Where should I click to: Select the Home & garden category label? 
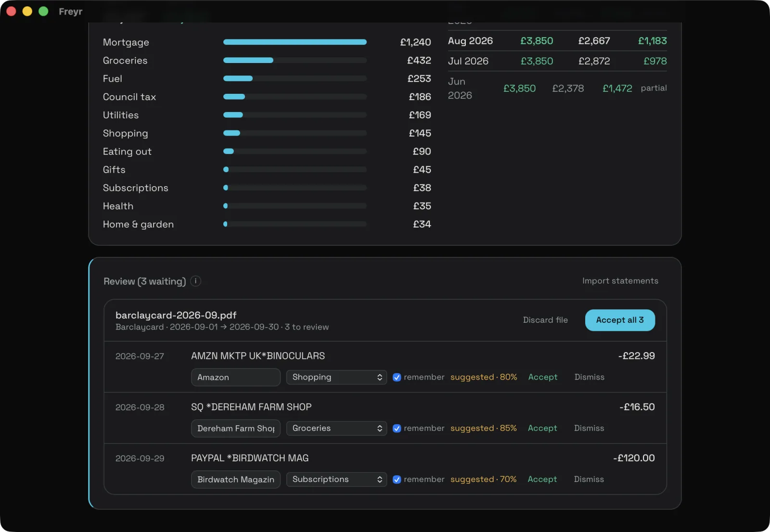pos(138,224)
